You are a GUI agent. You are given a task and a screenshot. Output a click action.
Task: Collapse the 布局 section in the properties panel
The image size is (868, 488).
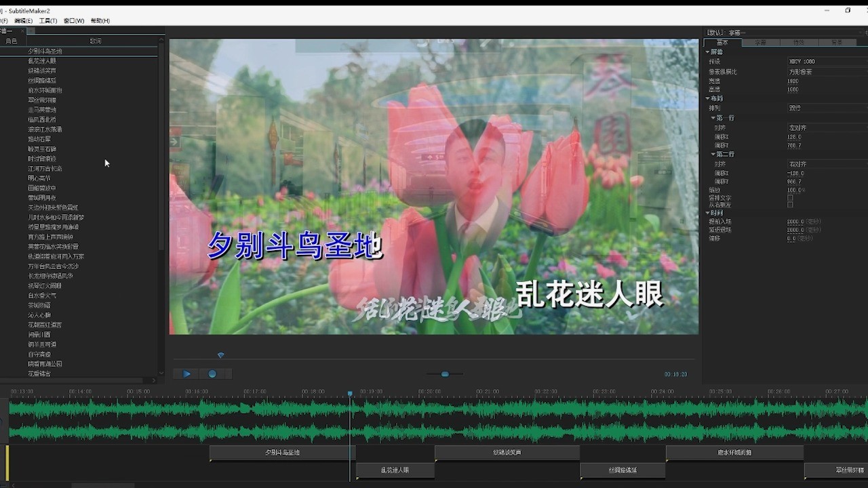coord(707,98)
